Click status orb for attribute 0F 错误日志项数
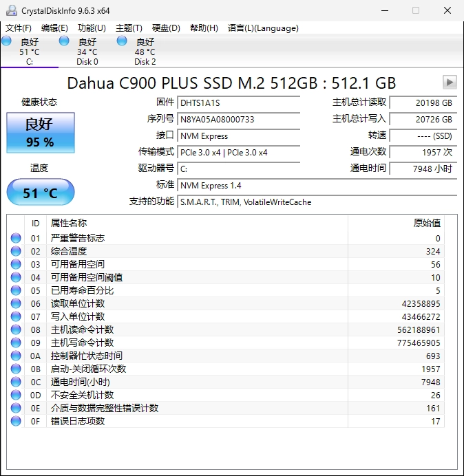 [16, 421]
